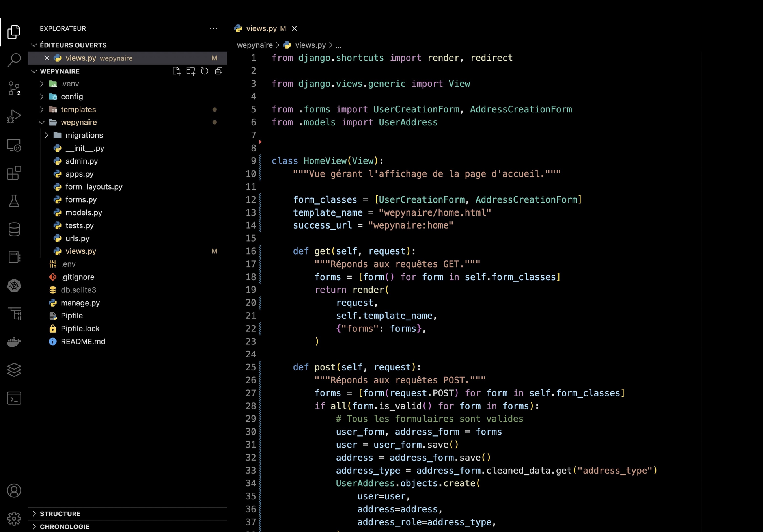763x532 pixels.
Task: Open Source Control view with badge
Action: coord(14,88)
